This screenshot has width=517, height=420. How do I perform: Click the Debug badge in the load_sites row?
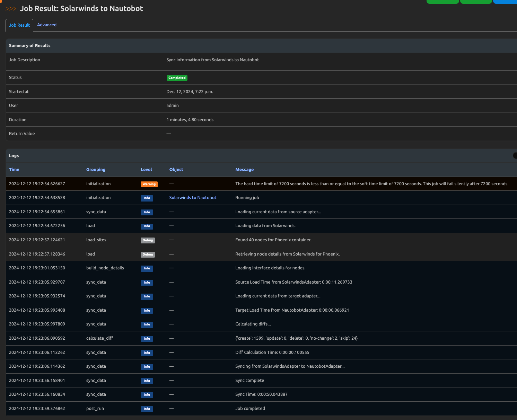click(x=148, y=240)
